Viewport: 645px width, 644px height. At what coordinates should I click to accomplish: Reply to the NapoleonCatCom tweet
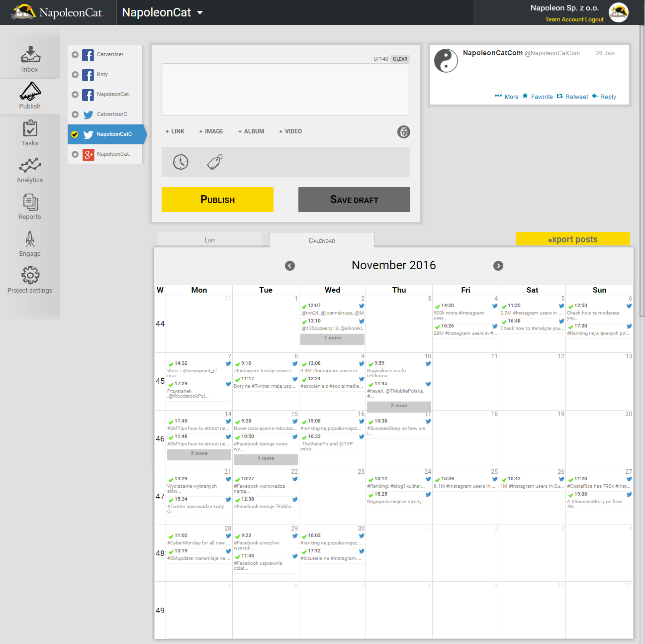coord(604,97)
